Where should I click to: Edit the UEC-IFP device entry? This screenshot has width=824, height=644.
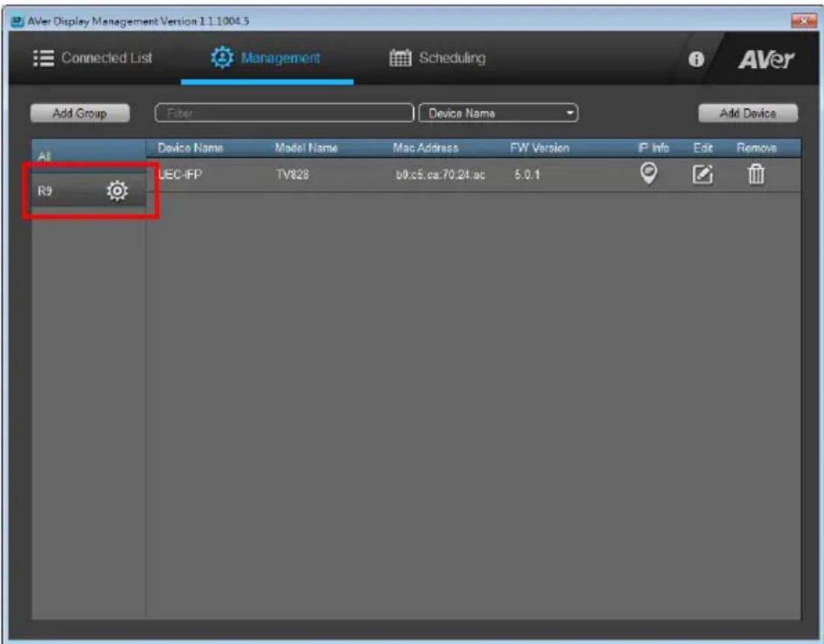click(703, 174)
